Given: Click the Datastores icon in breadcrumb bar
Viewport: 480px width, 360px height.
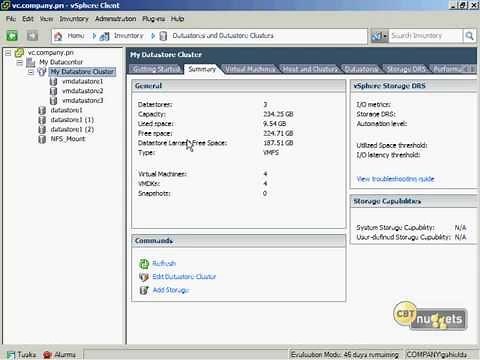Looking at the screenshot, I should [163, 36].
